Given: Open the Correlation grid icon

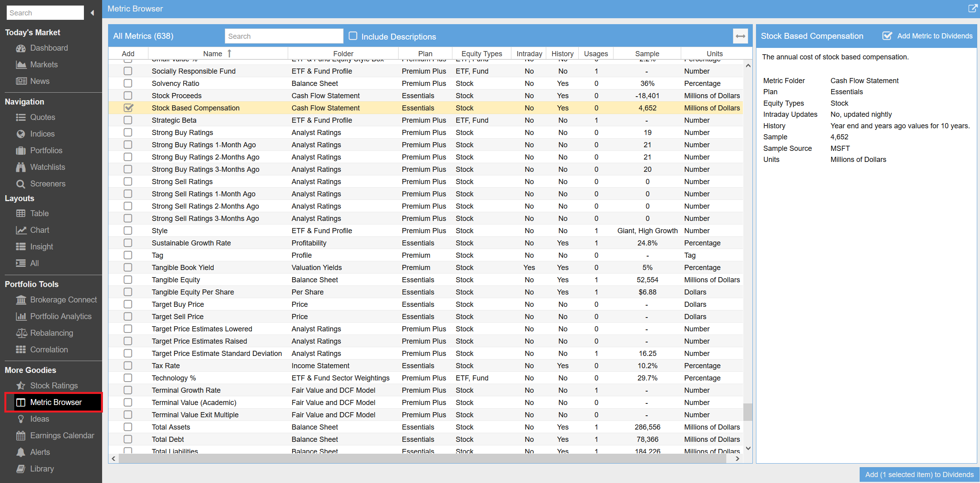Looking at the screenshot, I should coord(21,350).
